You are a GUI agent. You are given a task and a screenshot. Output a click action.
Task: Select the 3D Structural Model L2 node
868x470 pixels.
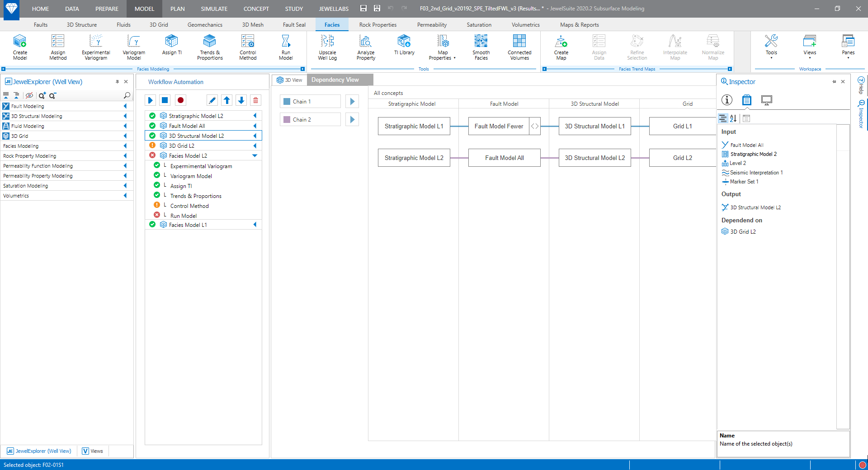click(x=595, y=158)
